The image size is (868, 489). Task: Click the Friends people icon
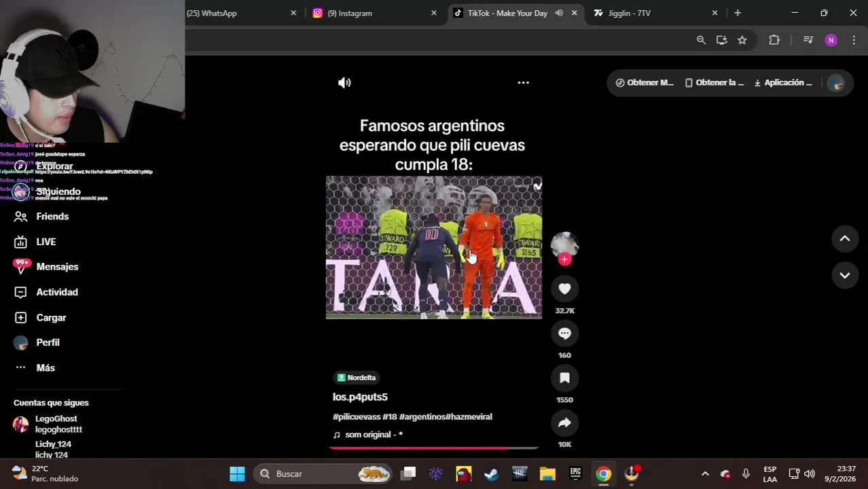21,217
